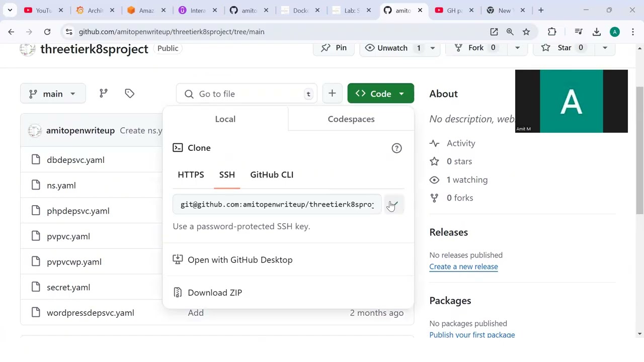Copy the SSH clone URL to clipboard
644x362 pixels.
[393, 205]
